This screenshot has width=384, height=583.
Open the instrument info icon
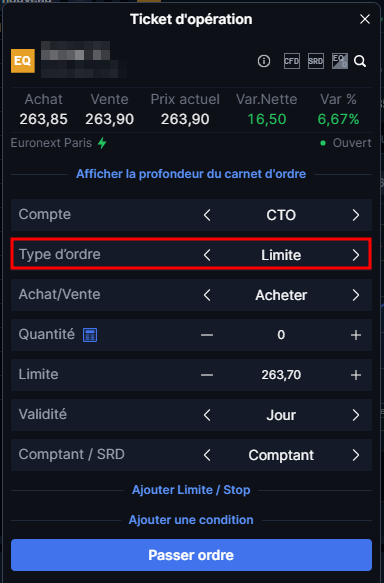[x=264, y=61]
